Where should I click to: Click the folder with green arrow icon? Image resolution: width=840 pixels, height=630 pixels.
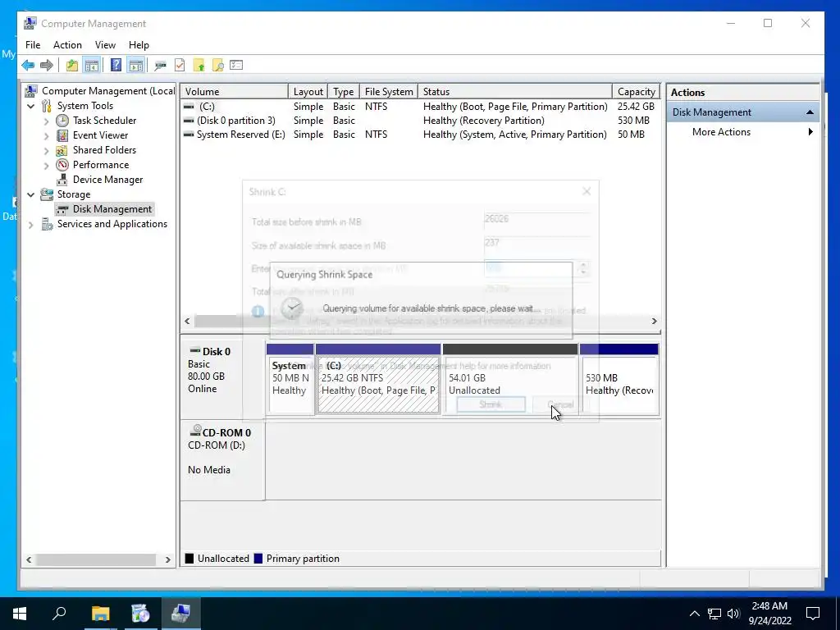tap(199, 66)
